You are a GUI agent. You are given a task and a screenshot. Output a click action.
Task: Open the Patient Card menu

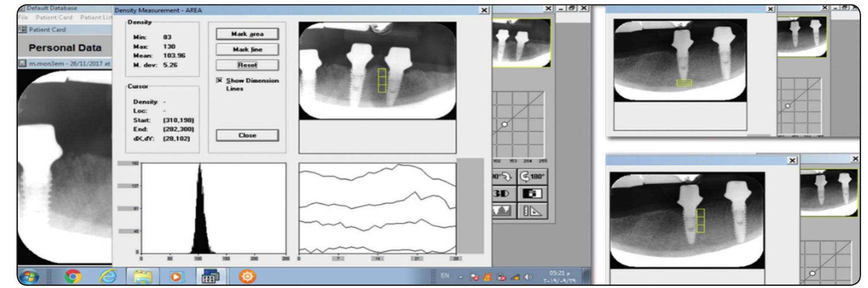tap(54, 17)
